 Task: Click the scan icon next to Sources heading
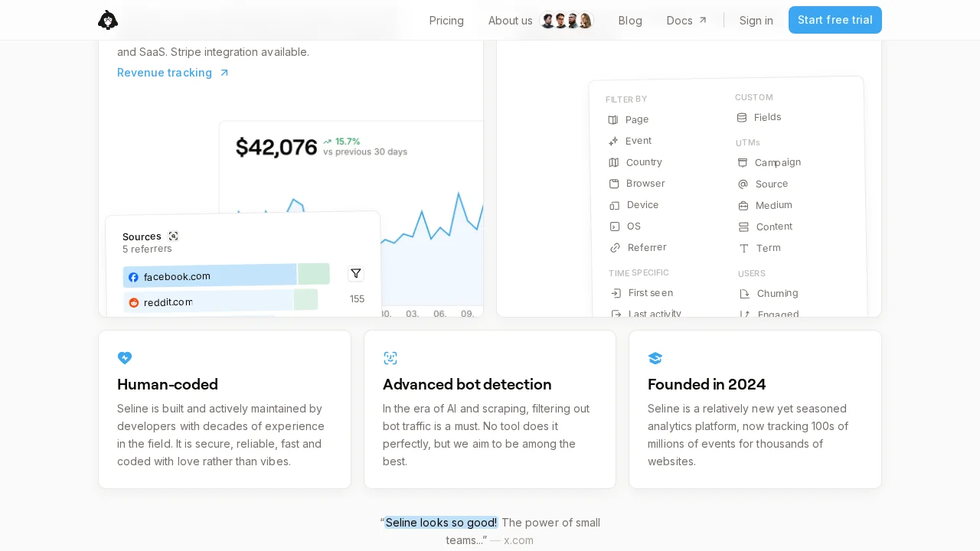pyautogui.click(x=174, y=236)
